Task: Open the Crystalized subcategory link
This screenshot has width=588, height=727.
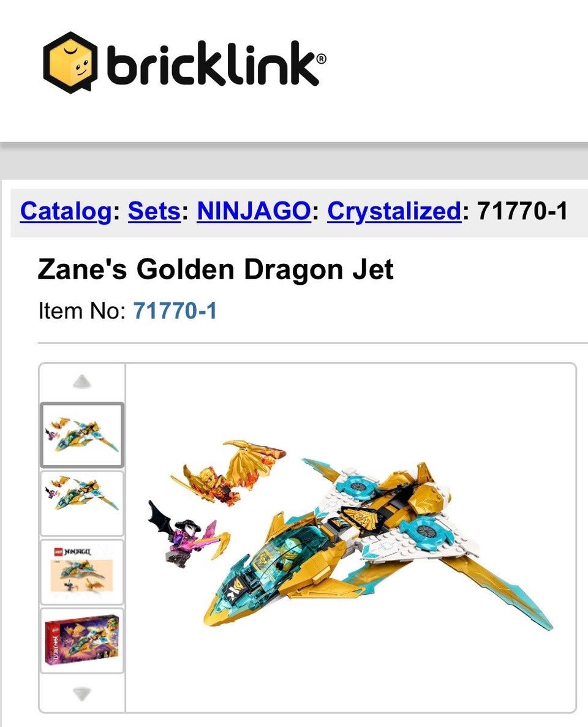Action: click(394, 211)
